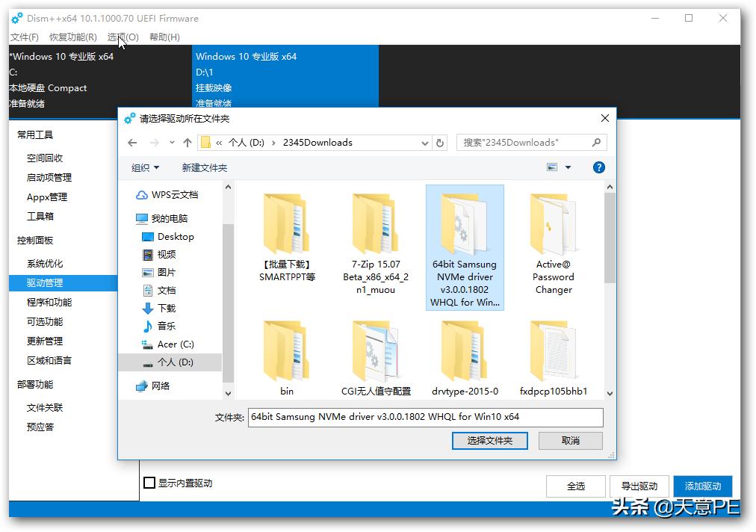756x532 pixels.
Task: Expand the address bar history dropdown
Action: [x=424, y=142]
